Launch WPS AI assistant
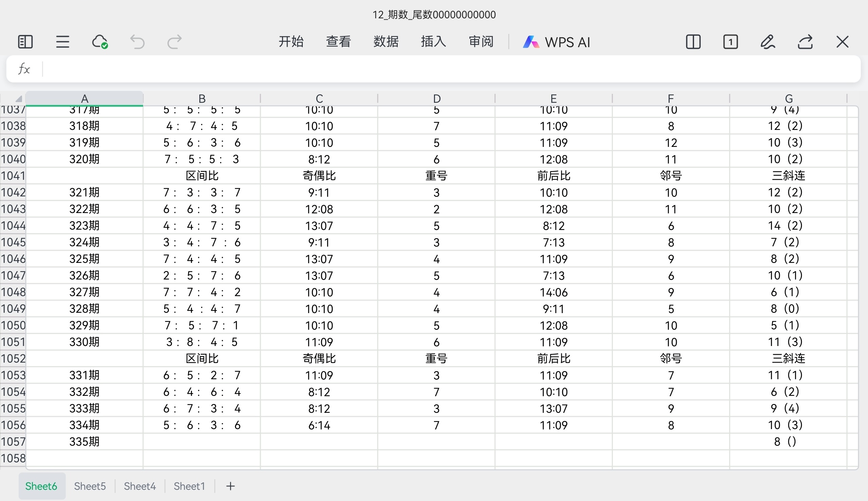This screenshot has width=868, height=501. [557, 42]
